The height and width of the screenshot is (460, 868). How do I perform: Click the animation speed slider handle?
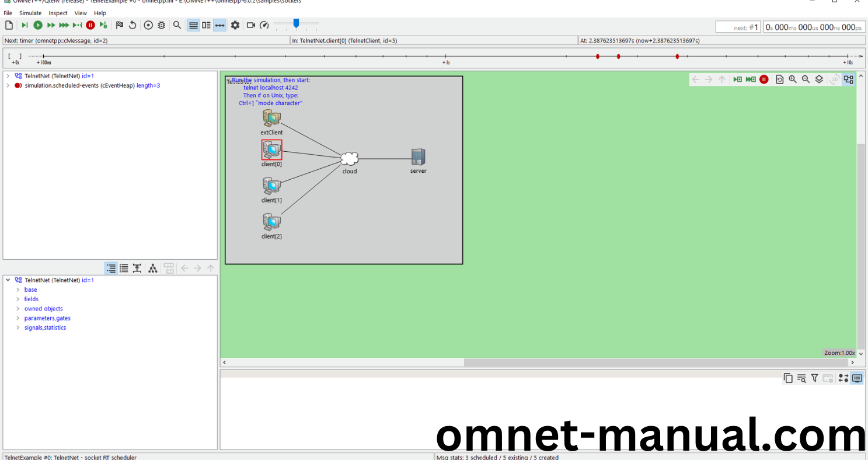coord(296,23)
